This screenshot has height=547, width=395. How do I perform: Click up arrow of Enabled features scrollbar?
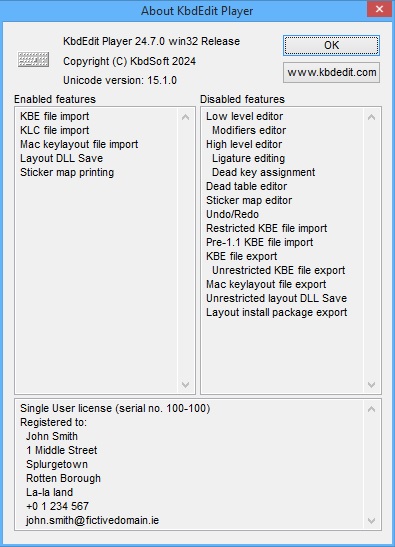pyautogui.click(x=186, y=117)
